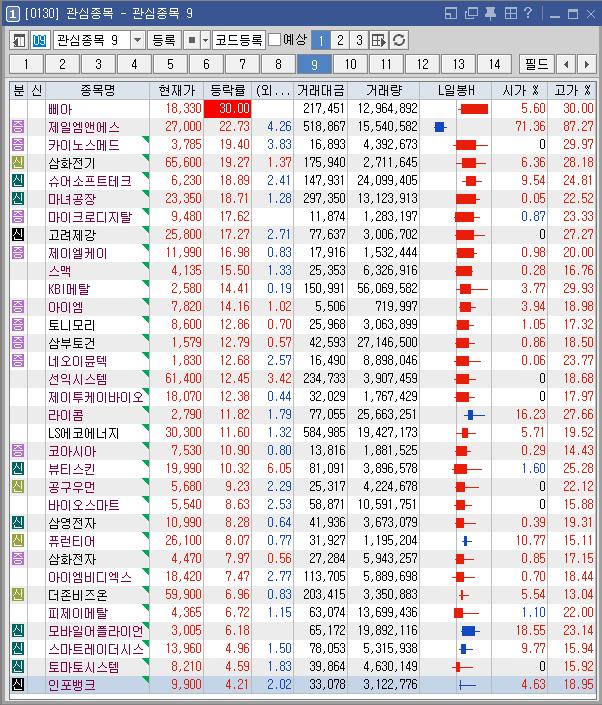Click the 신 badge beside 인포뱅크
Image resolution: width=602 pixels, height=705 pixels.
click(18, 684)
